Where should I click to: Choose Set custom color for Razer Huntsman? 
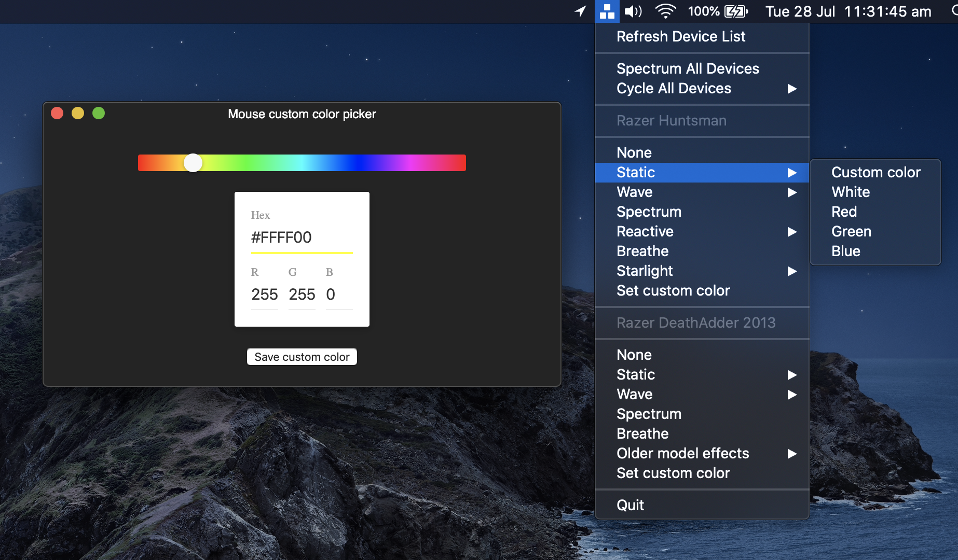[702, 290]
